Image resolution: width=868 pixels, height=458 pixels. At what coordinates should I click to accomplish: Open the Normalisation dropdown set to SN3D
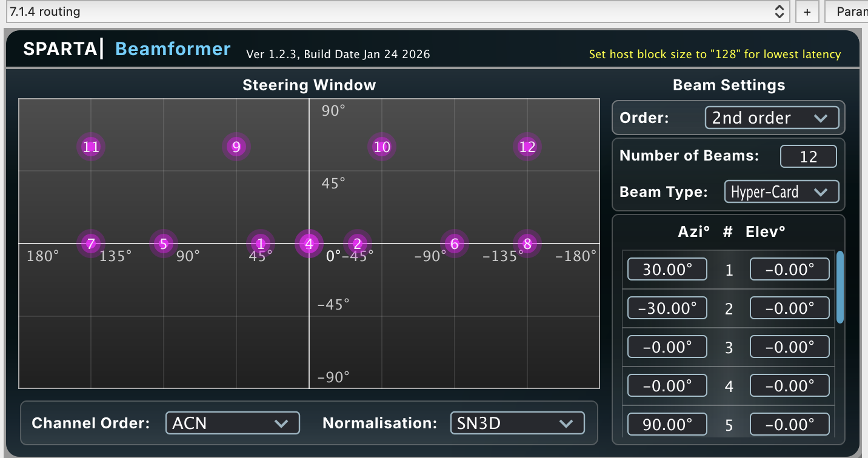coord(517,423)
